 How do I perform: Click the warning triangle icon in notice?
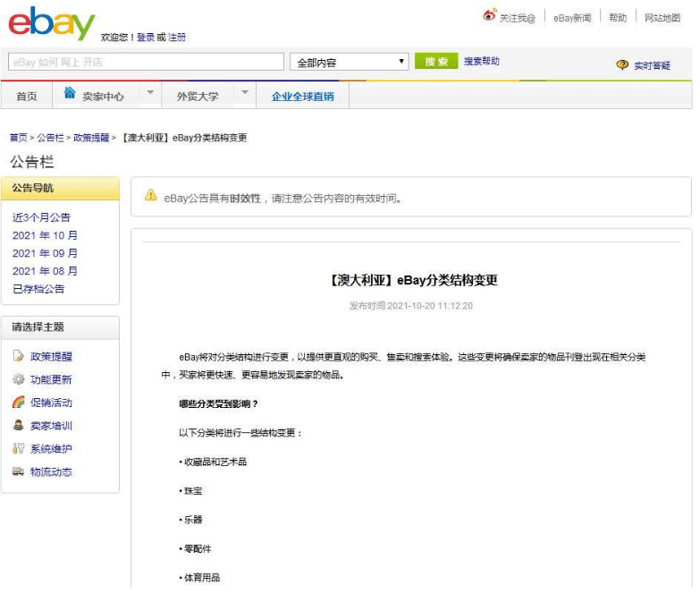tap(151, 195)
